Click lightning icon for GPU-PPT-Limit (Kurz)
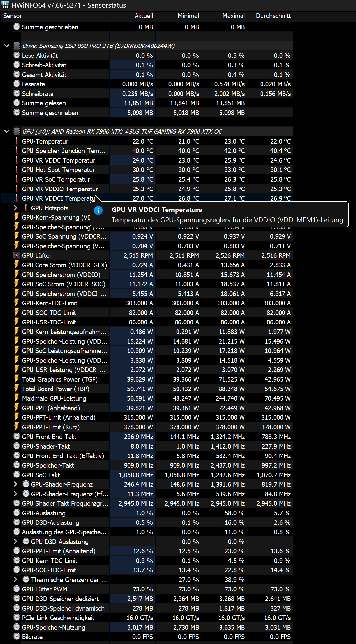This screenshot has width=356, height=644. click(17, 427)
